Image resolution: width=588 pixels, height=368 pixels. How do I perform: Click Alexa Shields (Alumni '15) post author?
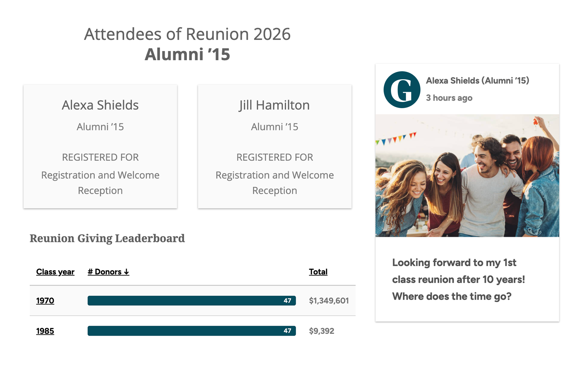click(x=477, y=80)
